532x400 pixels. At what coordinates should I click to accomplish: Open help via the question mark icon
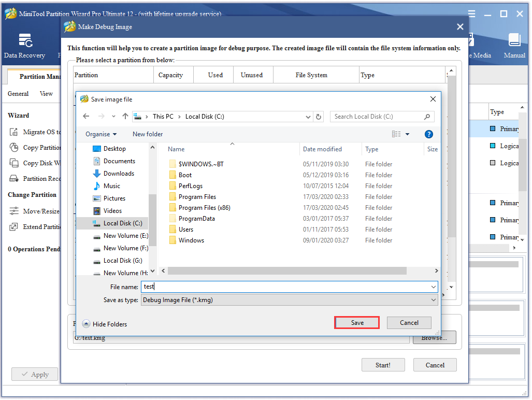pyautogui.click(x=428, y=134)
